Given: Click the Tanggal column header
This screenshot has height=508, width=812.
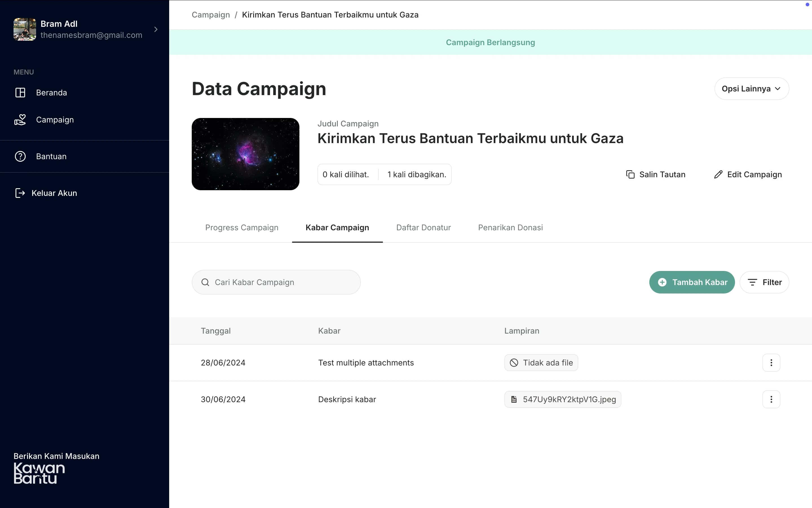Looking at the screenshot, I should click(216, 331).
